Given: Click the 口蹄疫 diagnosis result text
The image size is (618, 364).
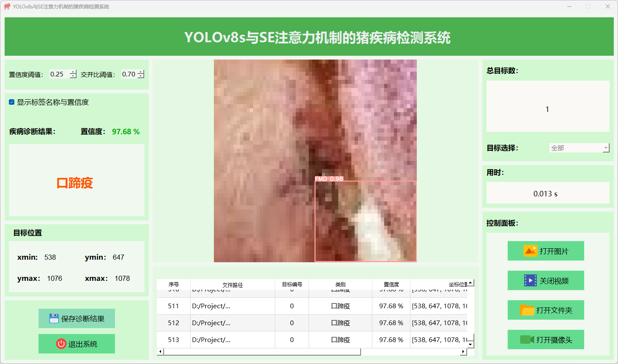Looking at the screenshot, I should coord(75,183).
